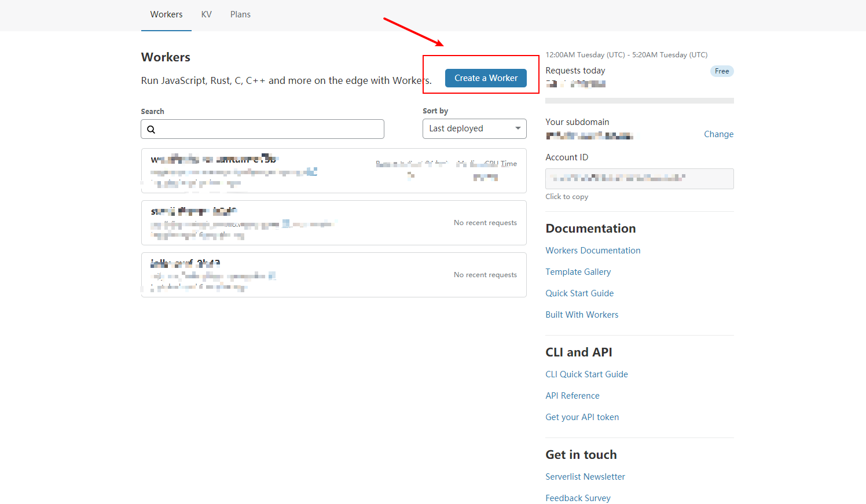866x504 pixels.
Task: Select the Workers tab
Action: [x=166, y=14]
